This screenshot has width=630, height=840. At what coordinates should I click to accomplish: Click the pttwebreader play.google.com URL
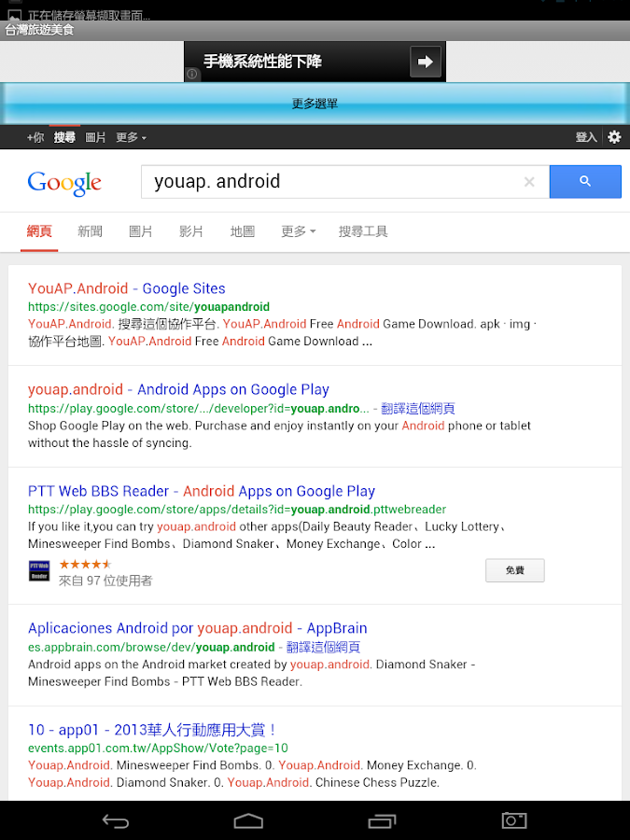tap(237, 510)
